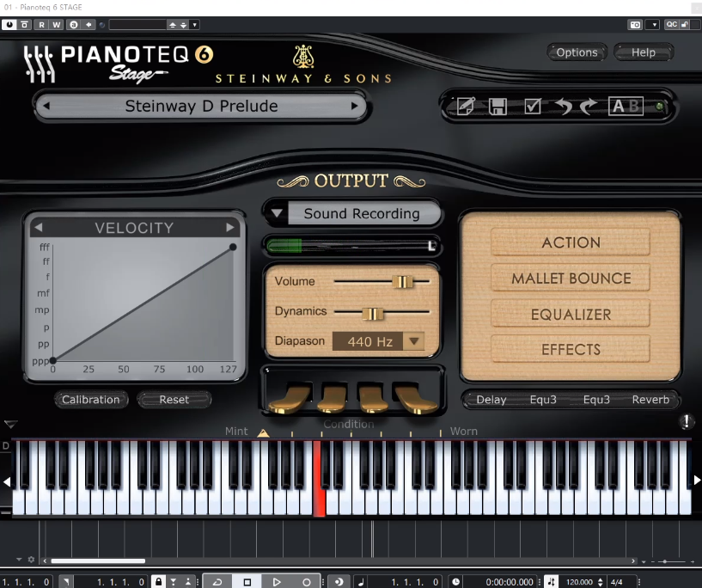Screen dimensions: 702x588
Task: Open host preset management dropdown
Action: [x=195, y=25]
